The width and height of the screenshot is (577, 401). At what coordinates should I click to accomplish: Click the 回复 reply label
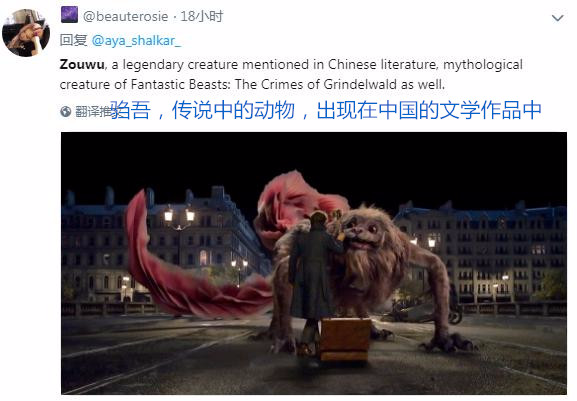click(74, 40)
